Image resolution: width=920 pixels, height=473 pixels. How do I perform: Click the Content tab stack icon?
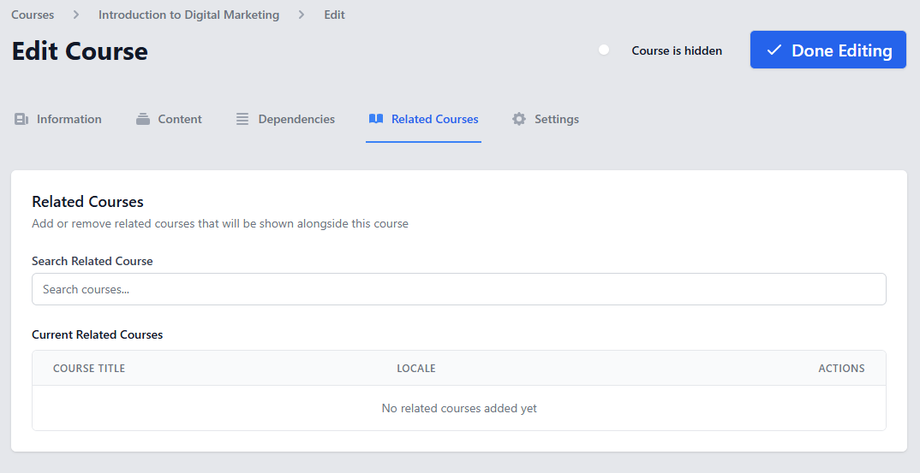point(143,119)
